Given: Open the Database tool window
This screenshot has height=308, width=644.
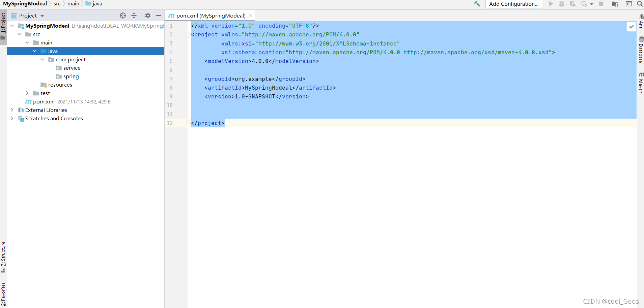Looking at the screenshot, I should click(641, 50).
